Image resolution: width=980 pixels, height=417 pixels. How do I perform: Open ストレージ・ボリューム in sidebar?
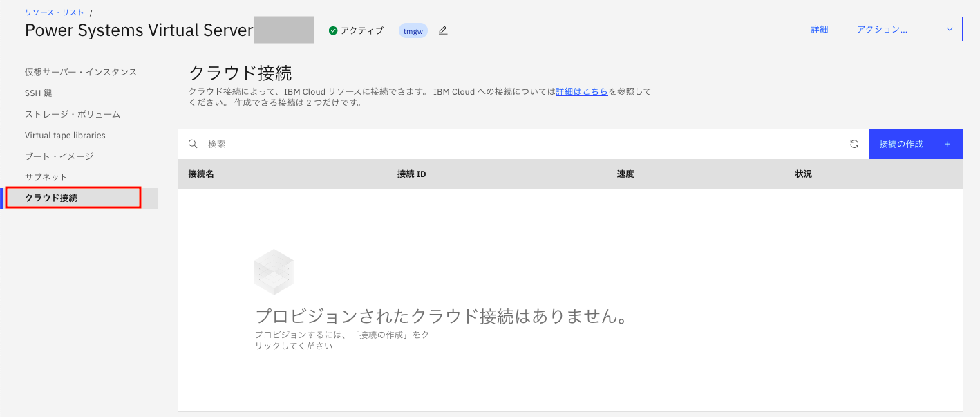coord(73,114)
